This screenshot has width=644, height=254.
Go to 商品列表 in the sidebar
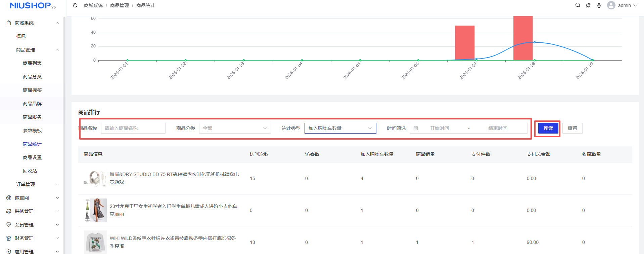coord(32,63)
